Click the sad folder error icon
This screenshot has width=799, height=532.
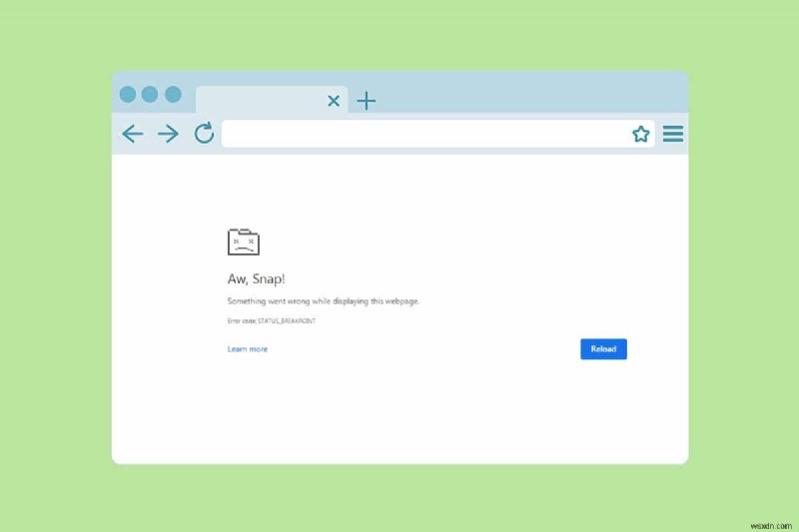point(244,242)
